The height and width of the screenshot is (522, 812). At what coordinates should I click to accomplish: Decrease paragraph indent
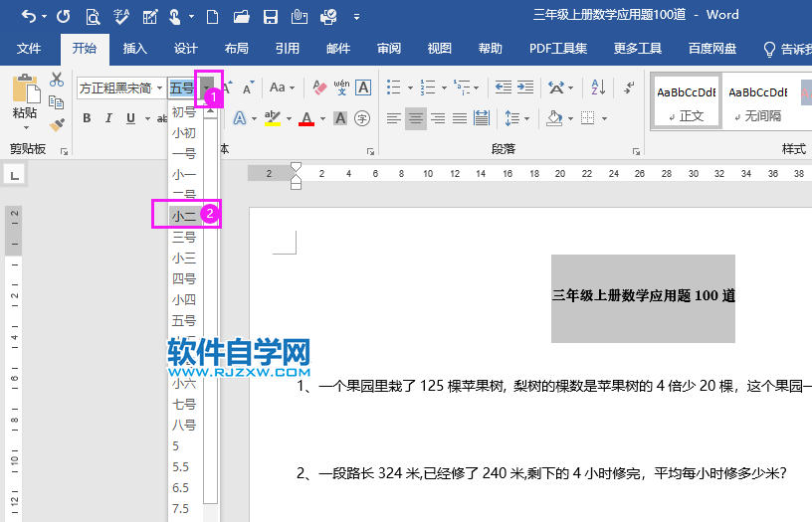[503, 87]
